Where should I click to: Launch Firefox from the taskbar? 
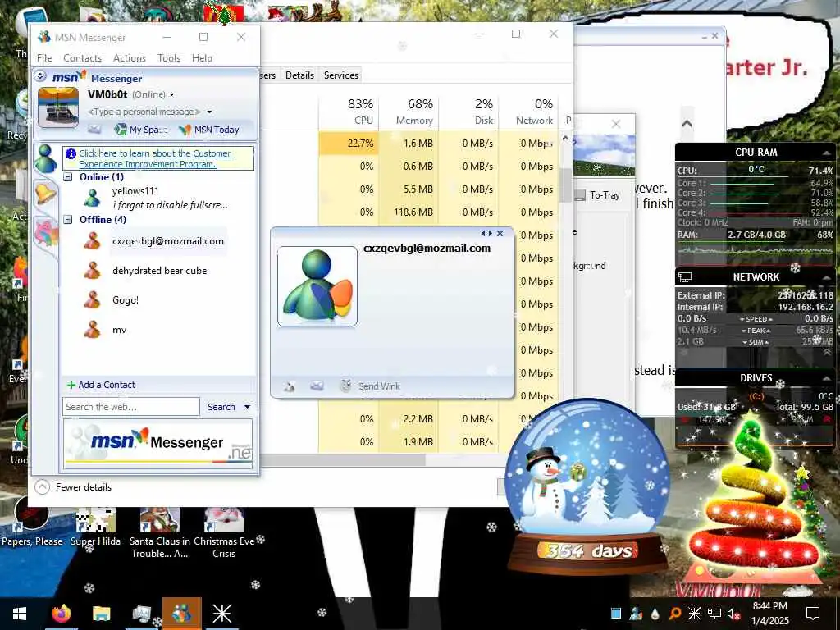pos(61,614)
